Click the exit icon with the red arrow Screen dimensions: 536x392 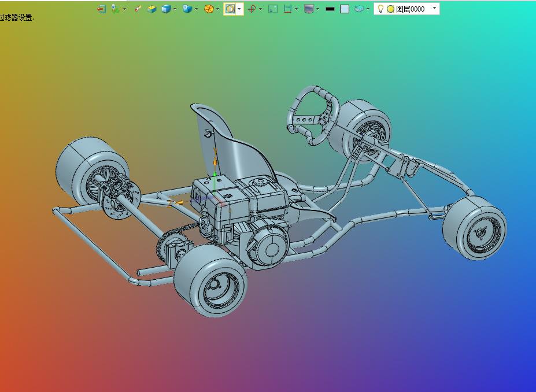pyautogui.click(x=102, y=9)
